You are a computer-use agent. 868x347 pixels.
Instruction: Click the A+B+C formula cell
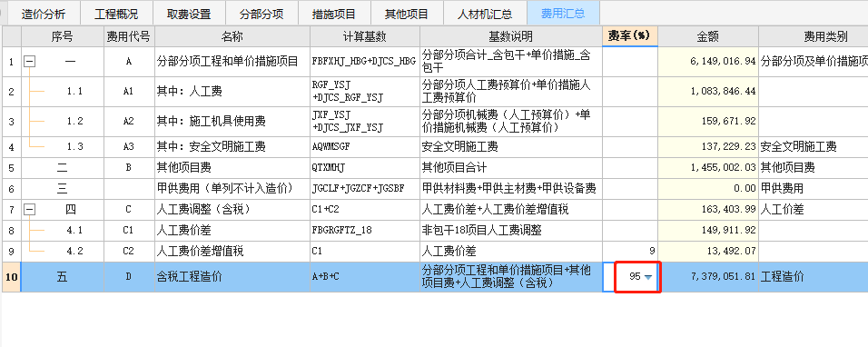(365, 277)
